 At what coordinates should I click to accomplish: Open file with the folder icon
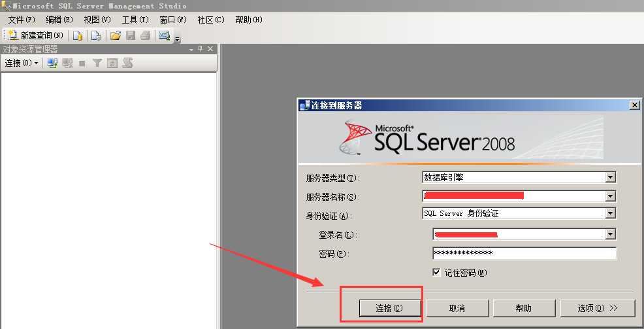tap(116, 36)
